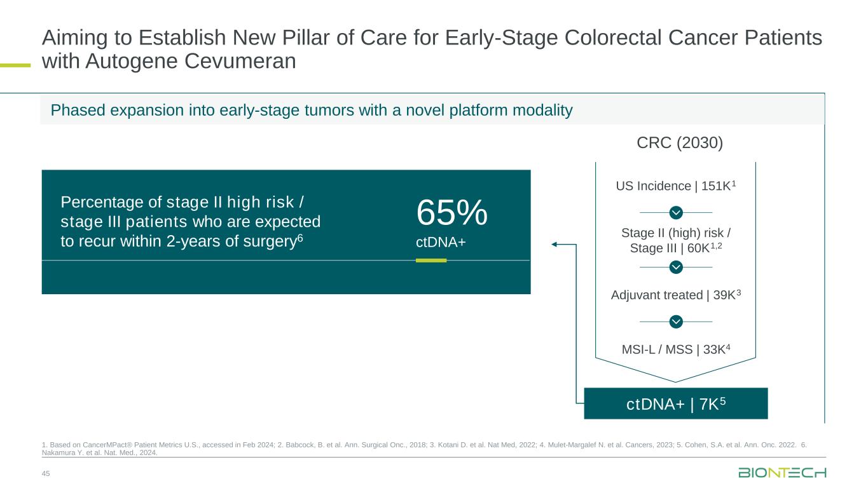Click the arrowhead pointing at the teal box
Viewport: 868px width, 488px height.
click(x=555, y=244)
